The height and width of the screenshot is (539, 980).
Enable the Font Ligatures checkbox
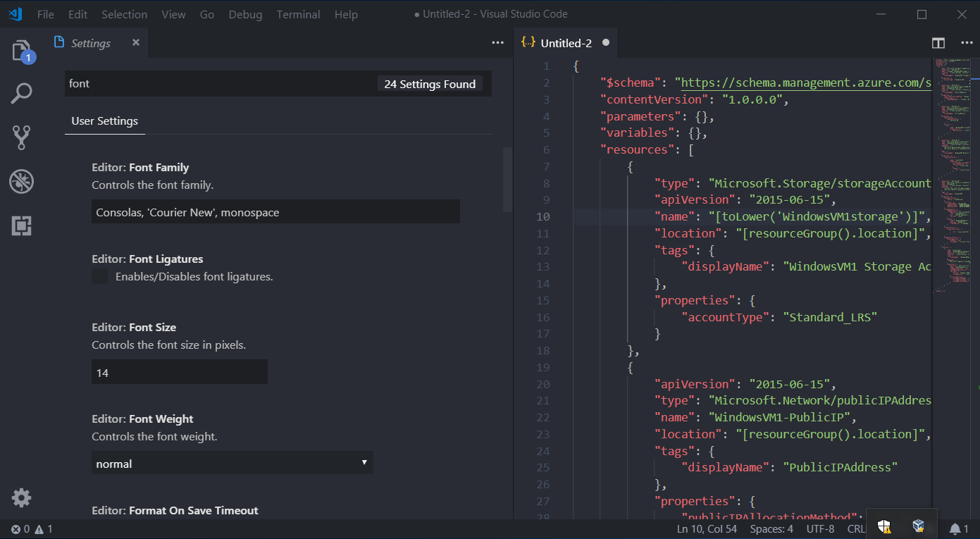pos(100,277)
